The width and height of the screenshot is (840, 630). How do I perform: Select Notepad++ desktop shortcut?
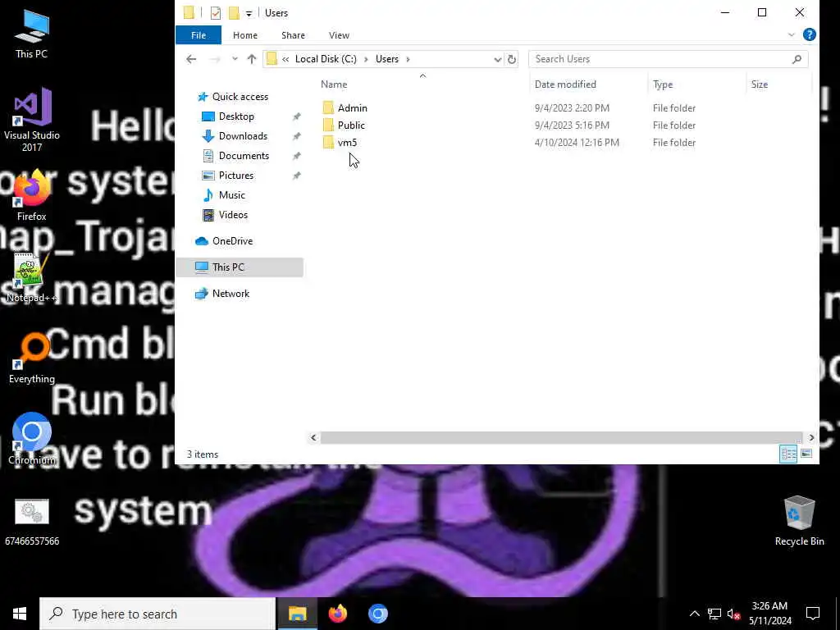(x=32, y=277)
